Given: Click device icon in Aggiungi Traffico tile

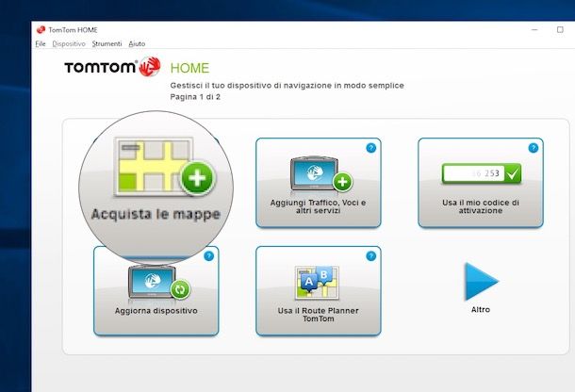Looking at the screenshot, I should (320, 173).
